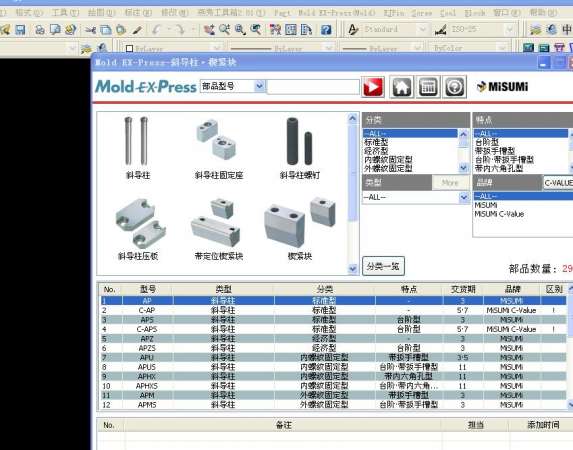Click the Copy icon in toolbar
This screenshot has width=573, height=450.
106,29
